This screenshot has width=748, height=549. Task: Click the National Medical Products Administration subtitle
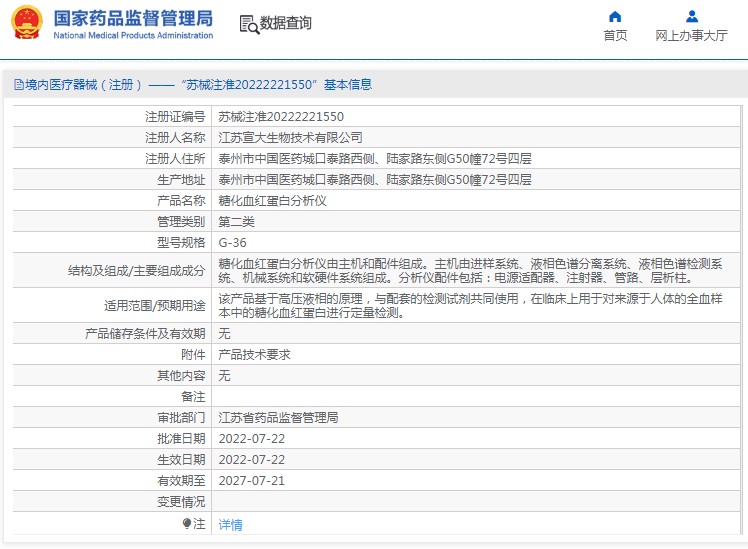[133, 35]
